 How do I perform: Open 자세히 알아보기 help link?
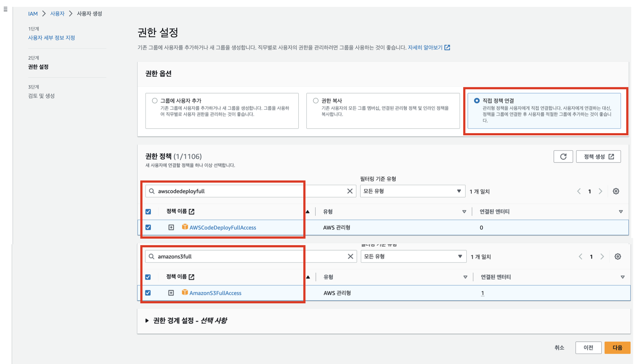425,48
